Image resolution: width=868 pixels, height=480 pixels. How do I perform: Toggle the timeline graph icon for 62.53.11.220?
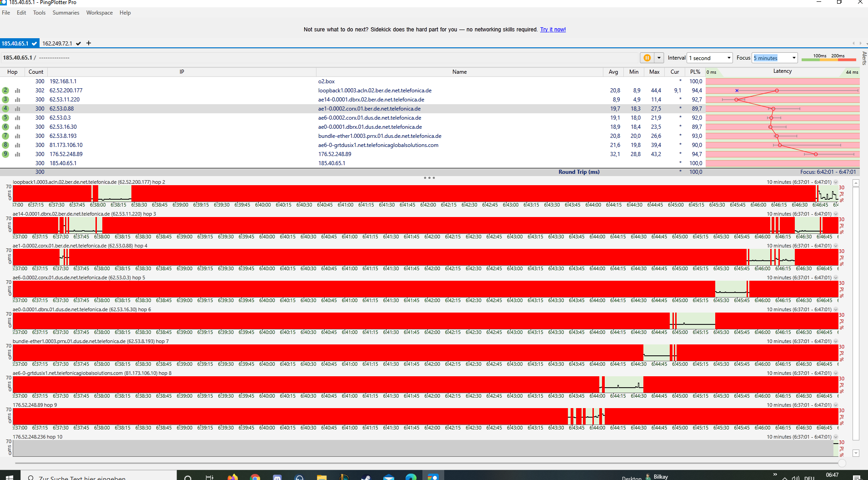pos(17,100)
